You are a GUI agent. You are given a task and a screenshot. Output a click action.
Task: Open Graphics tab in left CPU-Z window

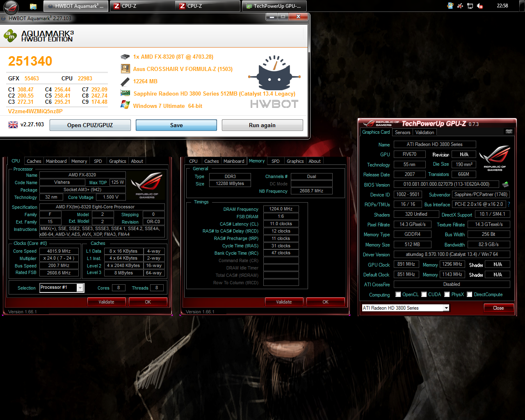click(117, 161)
